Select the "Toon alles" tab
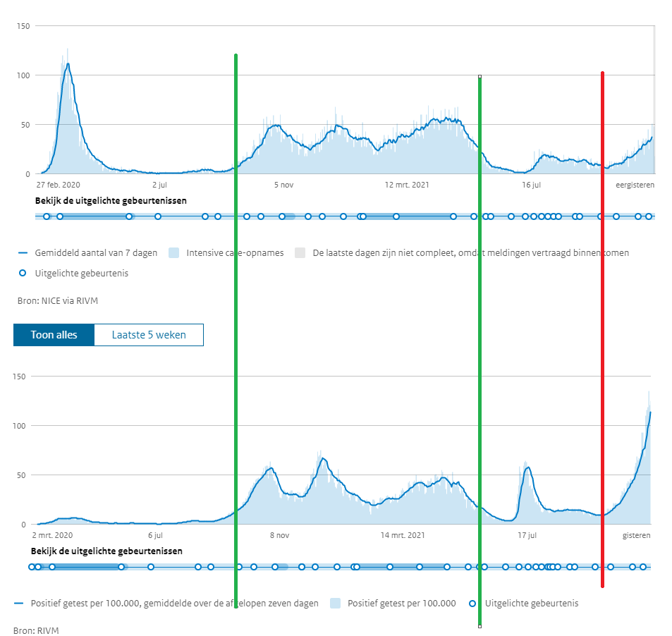The image size is (672, 636). tap(54, 335)
